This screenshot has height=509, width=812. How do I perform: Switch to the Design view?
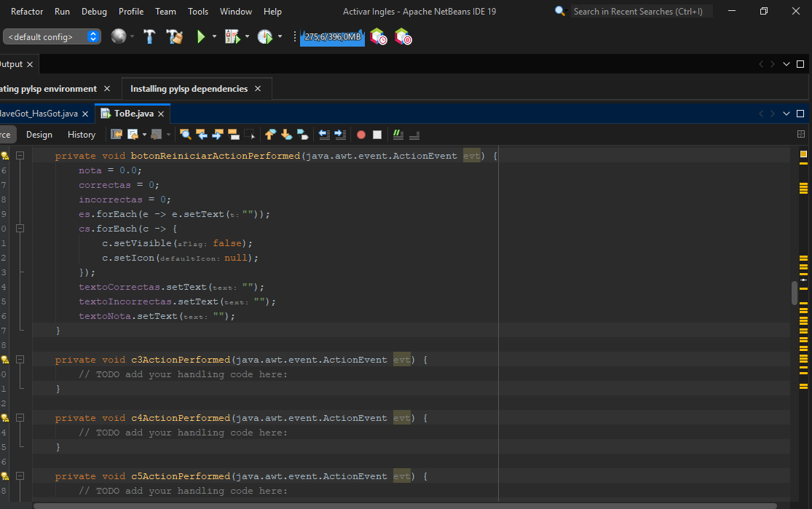point(39,135)
